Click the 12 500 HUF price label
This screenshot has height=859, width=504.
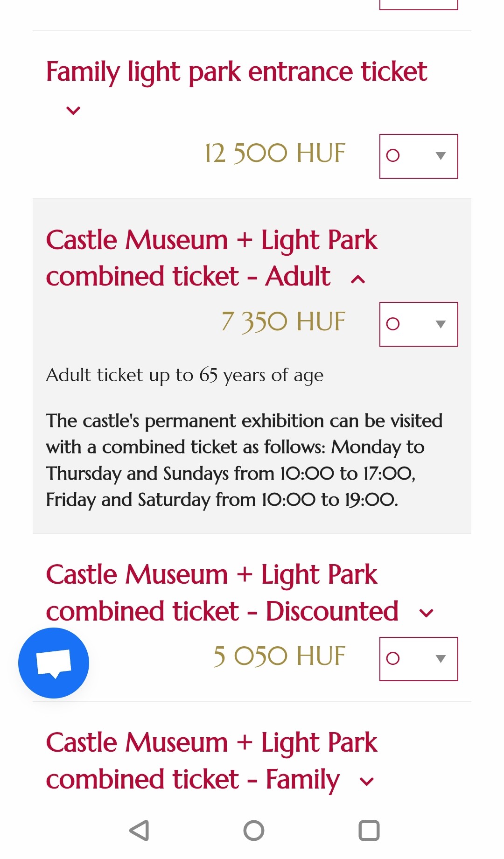(x=275, y=154)
